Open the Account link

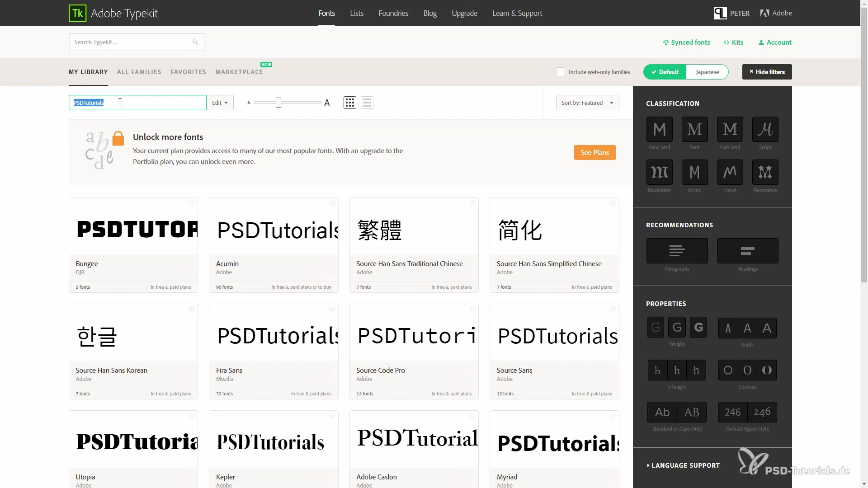point(775,42)
